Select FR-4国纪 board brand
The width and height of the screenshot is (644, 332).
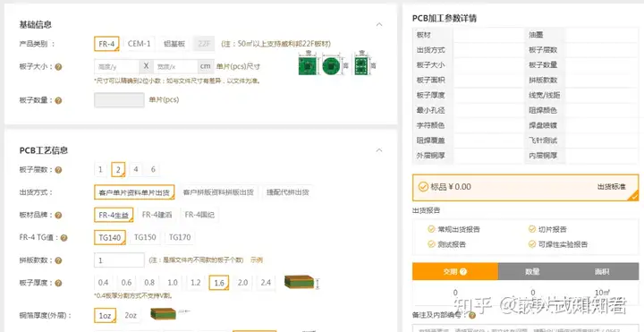(x=199, y=215)
